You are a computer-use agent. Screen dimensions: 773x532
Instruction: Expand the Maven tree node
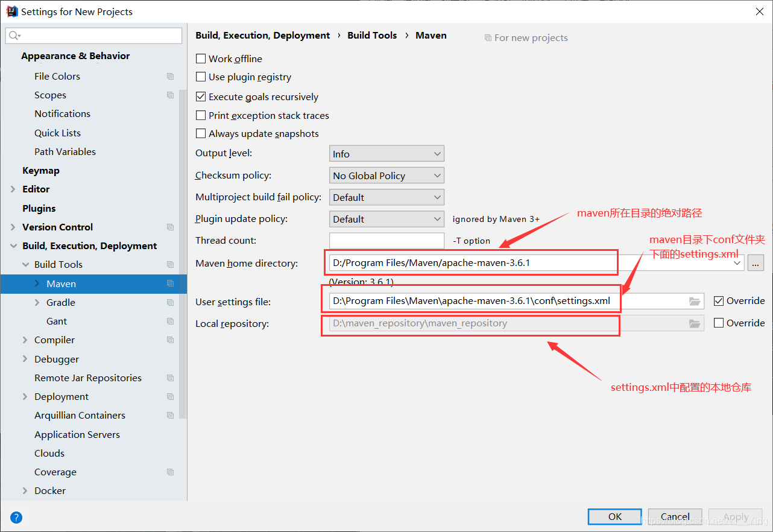pos(37,283)
